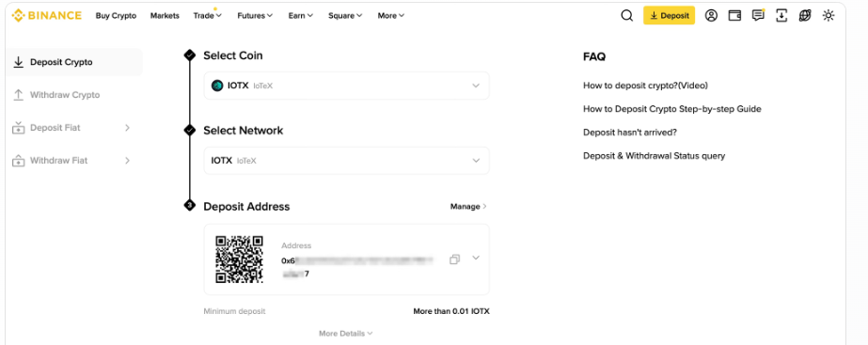Open the Earn menu
The height and width of the screenshot is (345, 868).
[301, 15]
